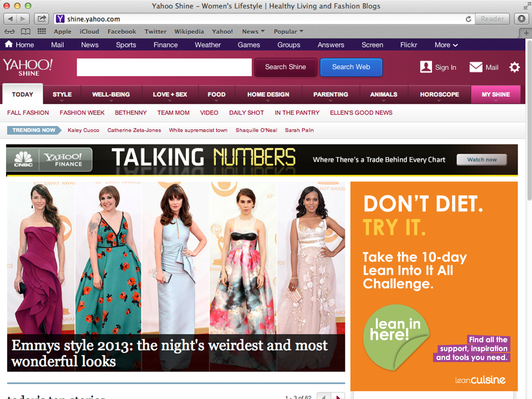Click the Reader button in address bar
This screenshot has height=399, width=532.
click(492, 19)
